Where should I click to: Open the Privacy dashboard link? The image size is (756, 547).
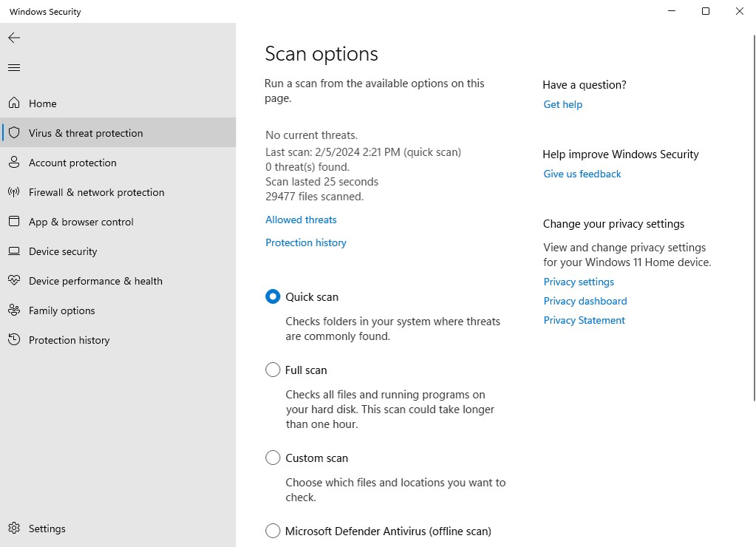coord(585,301)
